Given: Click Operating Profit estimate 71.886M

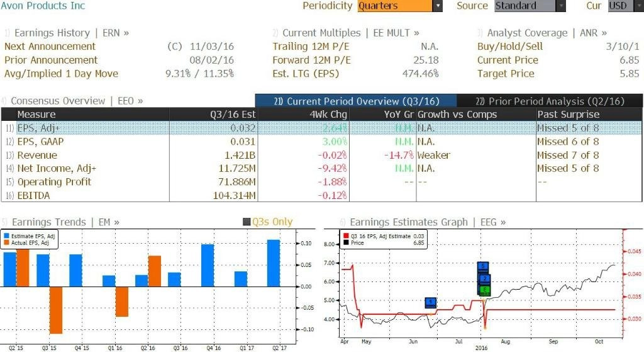Looking at the screenshot, I should (x=236, y=182).
